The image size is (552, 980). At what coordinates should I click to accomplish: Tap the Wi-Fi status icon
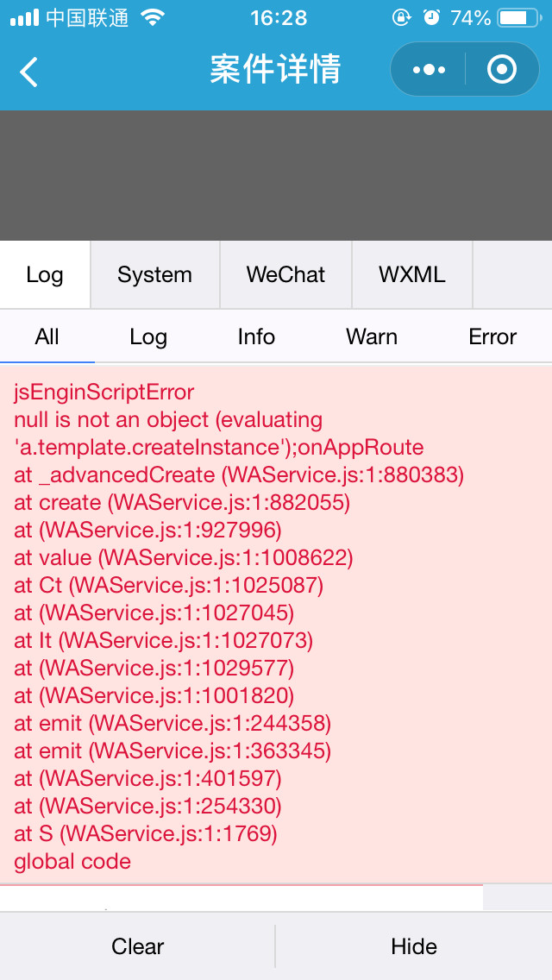tap(152, 17)
